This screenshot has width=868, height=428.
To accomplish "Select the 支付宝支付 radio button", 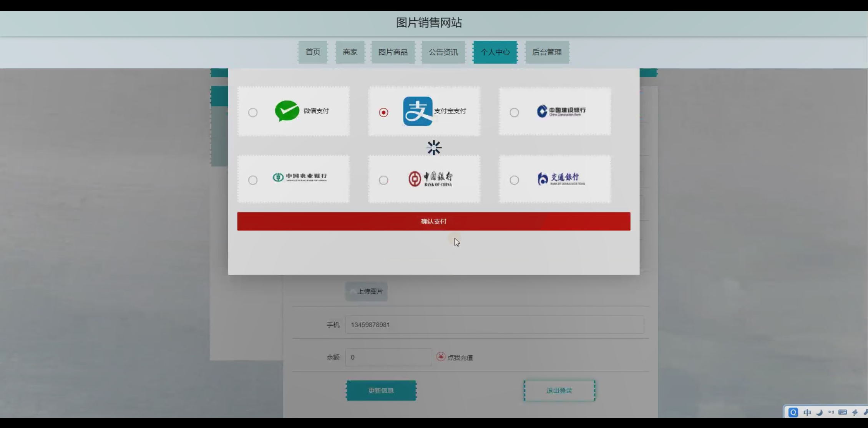I will [383, 112].
